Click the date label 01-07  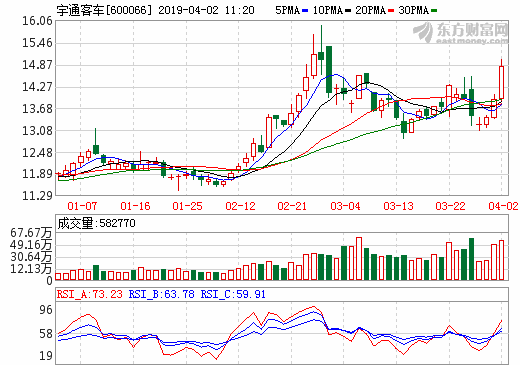click(x=82, y=206)
